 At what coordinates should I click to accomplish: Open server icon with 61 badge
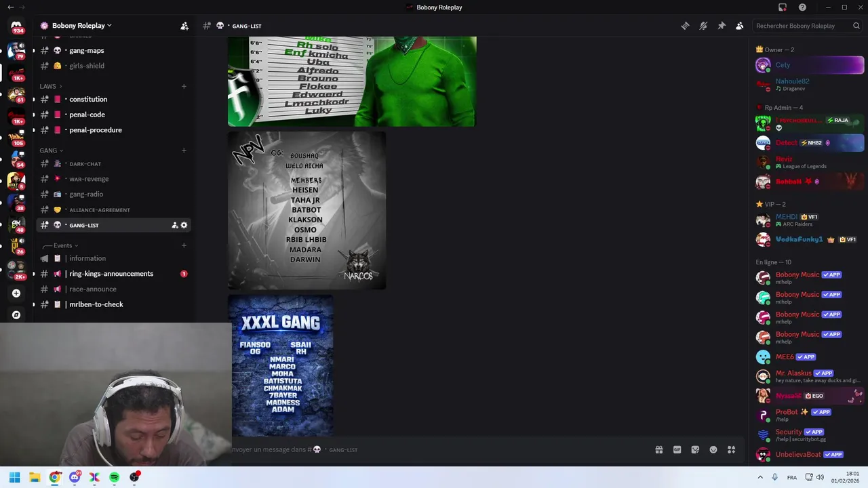(16, 95)
